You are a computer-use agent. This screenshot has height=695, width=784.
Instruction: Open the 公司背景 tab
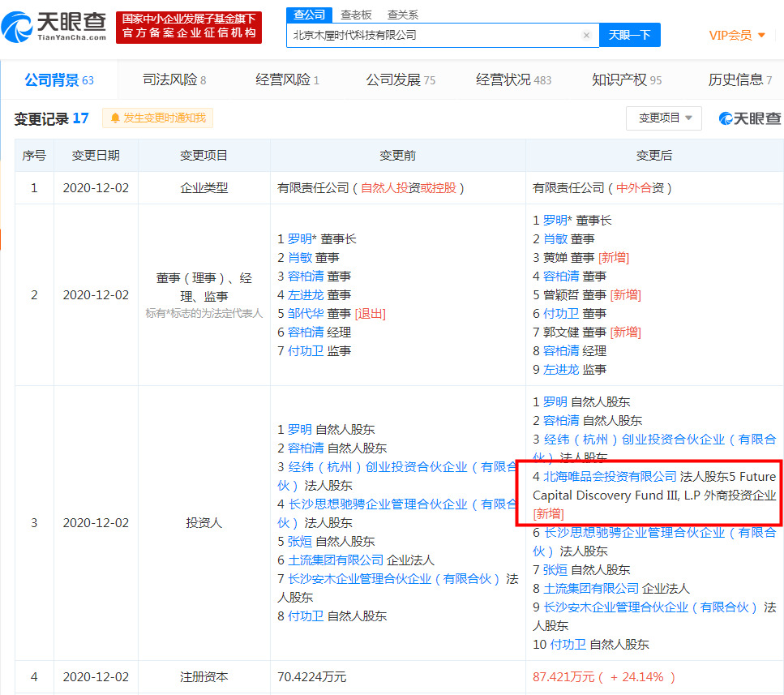[x=59, y=80]
